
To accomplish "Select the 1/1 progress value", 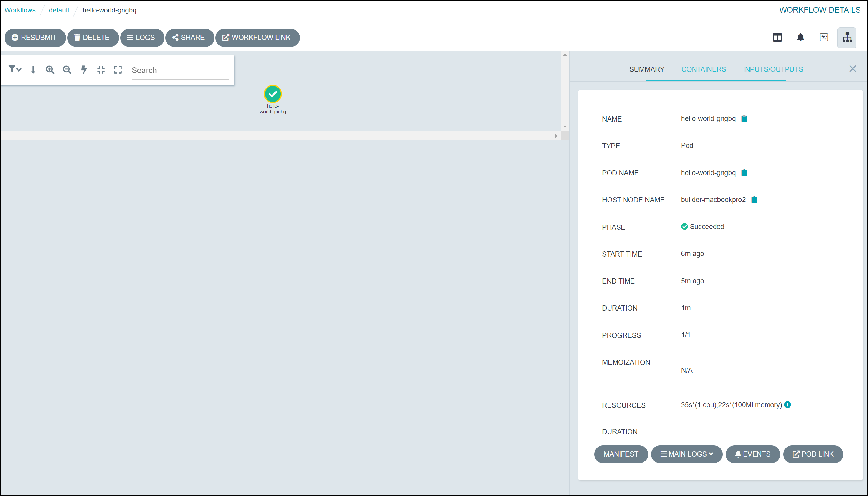I will click(685, 335).
